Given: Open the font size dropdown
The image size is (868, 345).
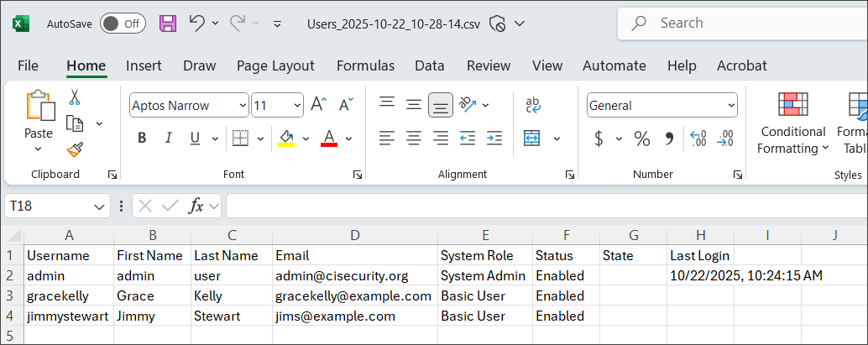Looking at the screenshot, I should [x=297, y=106].
